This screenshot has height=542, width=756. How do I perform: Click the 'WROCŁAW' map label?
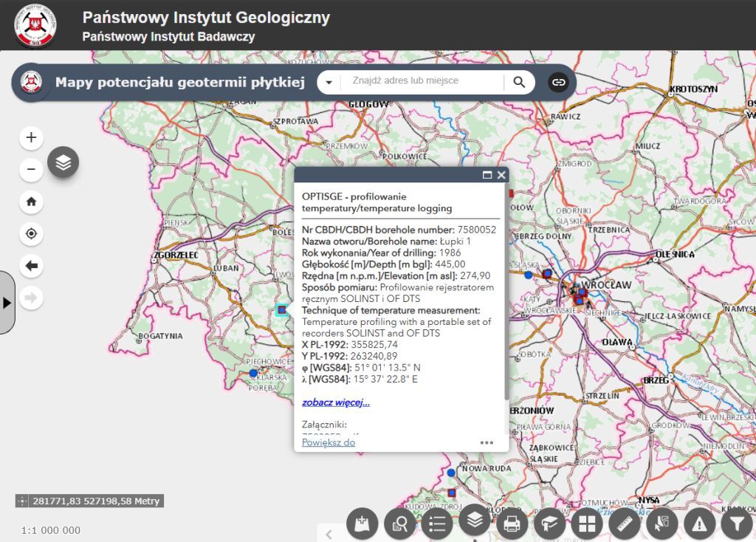click(x=606, y=285)
